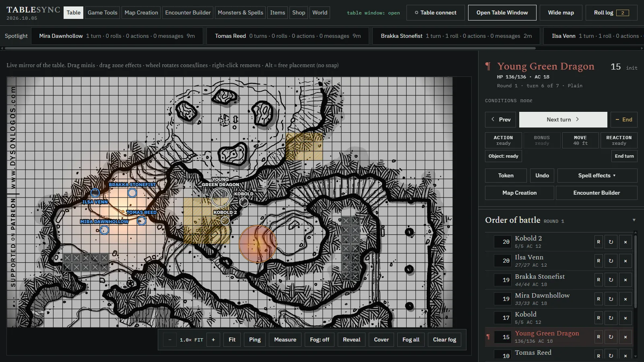The height and width of the screenshot is (362, 644).
Task: Open the Spell effects dropdown
Action: tap(597, 175)
